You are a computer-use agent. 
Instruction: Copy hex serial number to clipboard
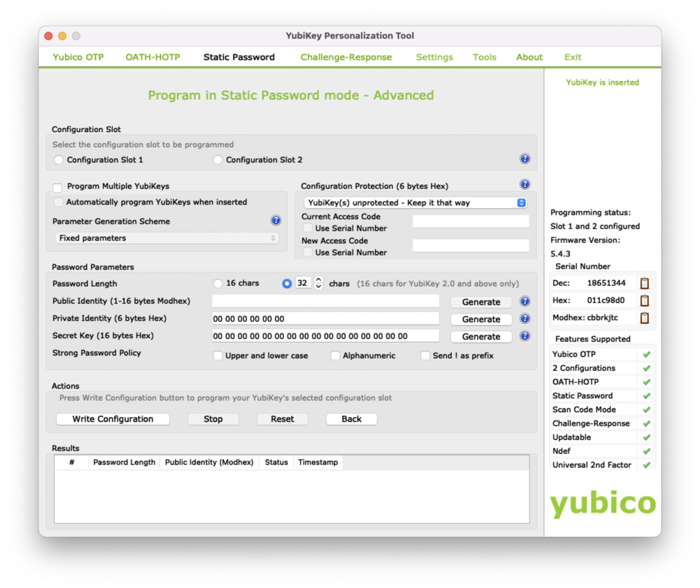click(644, 300)
